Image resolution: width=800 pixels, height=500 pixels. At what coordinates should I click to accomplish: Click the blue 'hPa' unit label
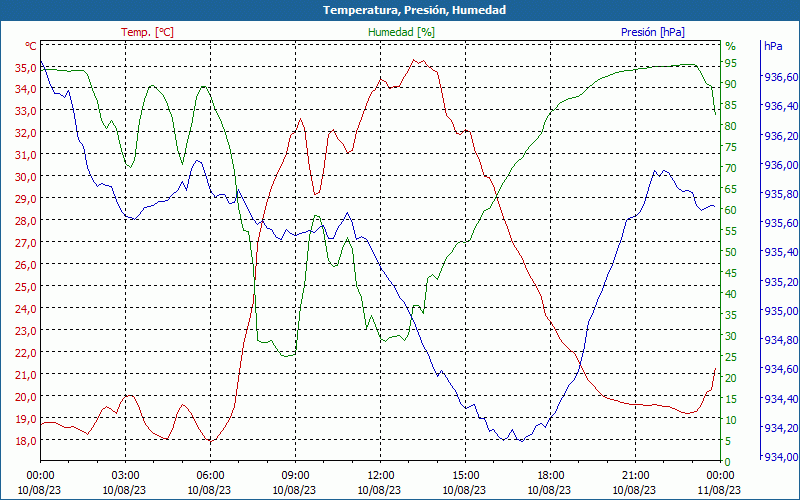pyautogui.click(x=773, y=46)
